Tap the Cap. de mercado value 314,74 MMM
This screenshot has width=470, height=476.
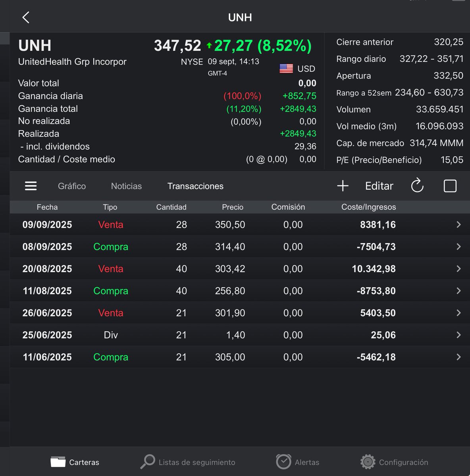click(437, 143)
